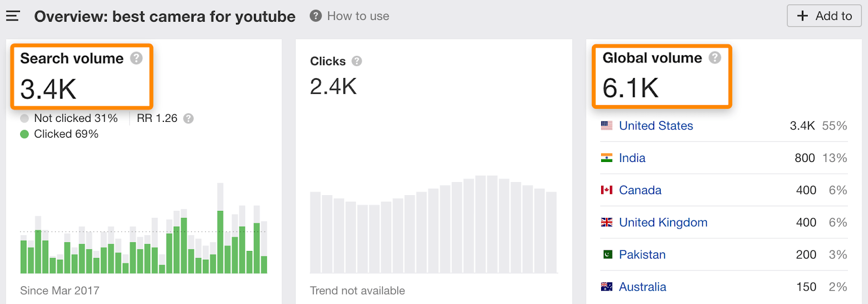Click the Add to button
Screen dimensions: 868x304
tap(824, 16)
